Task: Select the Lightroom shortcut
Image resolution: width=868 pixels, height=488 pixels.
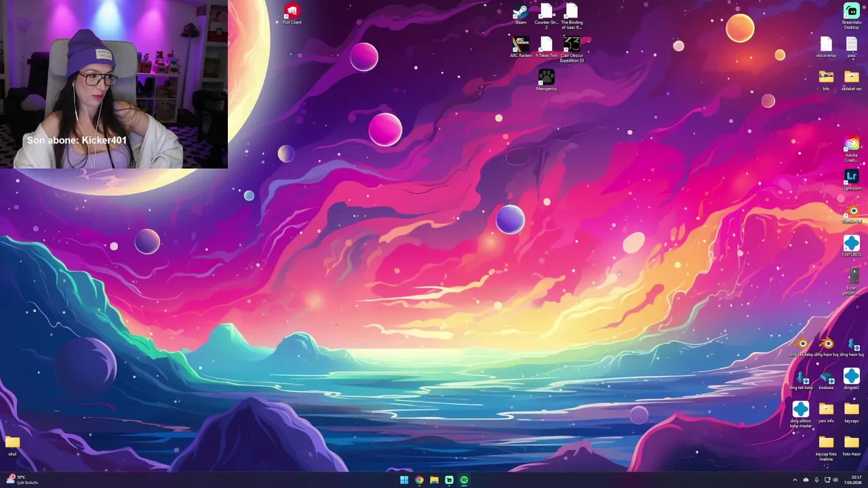Action: 852,180
